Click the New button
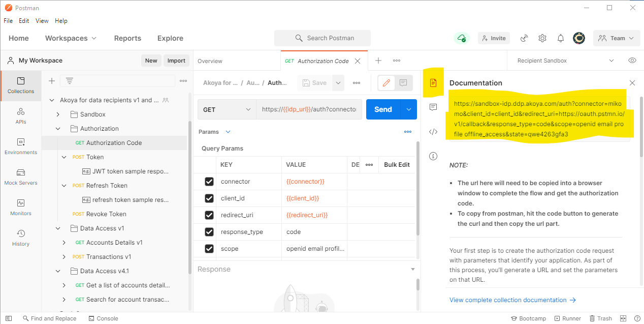This screenshot has width=644, height=324. click(151, 61)
